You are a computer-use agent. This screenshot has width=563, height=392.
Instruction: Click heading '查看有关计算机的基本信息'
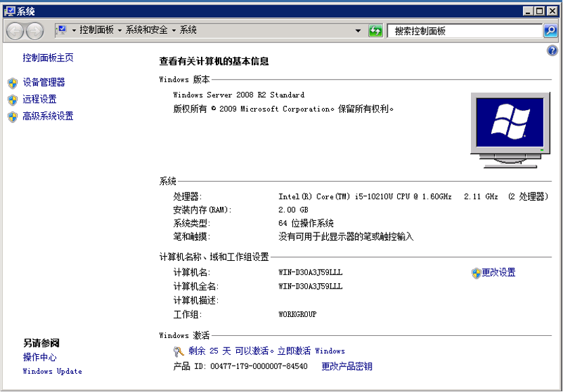coord(214,62)
